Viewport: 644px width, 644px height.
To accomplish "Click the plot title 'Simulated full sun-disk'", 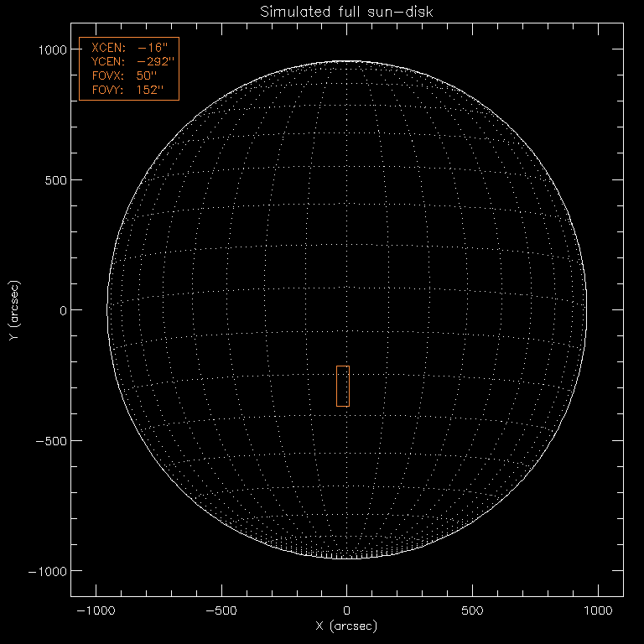I will click(347, 13).
